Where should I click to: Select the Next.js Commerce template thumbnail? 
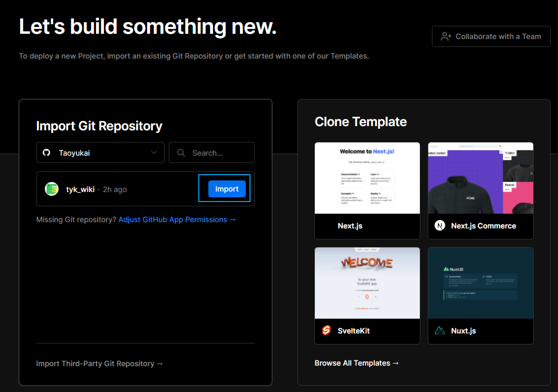click(x=480, y=178)
